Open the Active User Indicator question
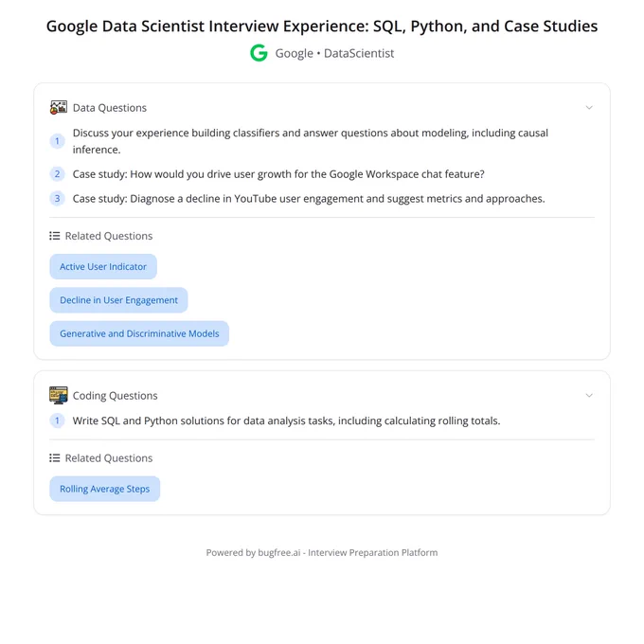 click(x=103, y=266)
